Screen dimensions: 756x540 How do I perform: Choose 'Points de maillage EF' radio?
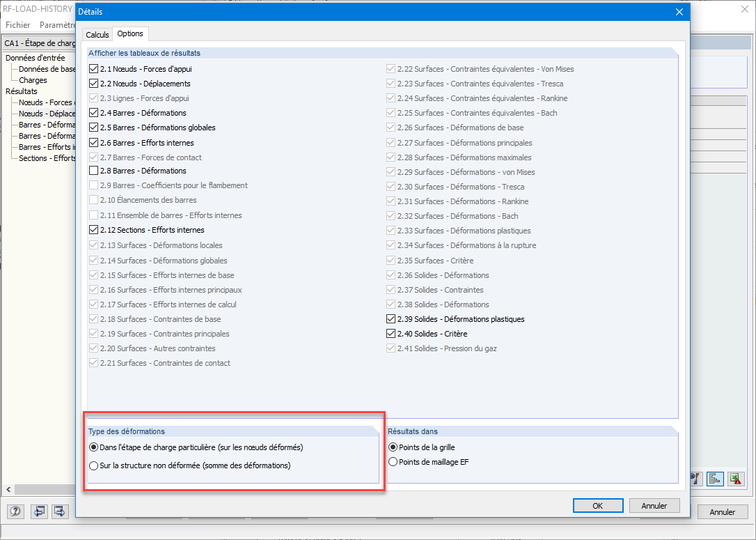point(393,462)
